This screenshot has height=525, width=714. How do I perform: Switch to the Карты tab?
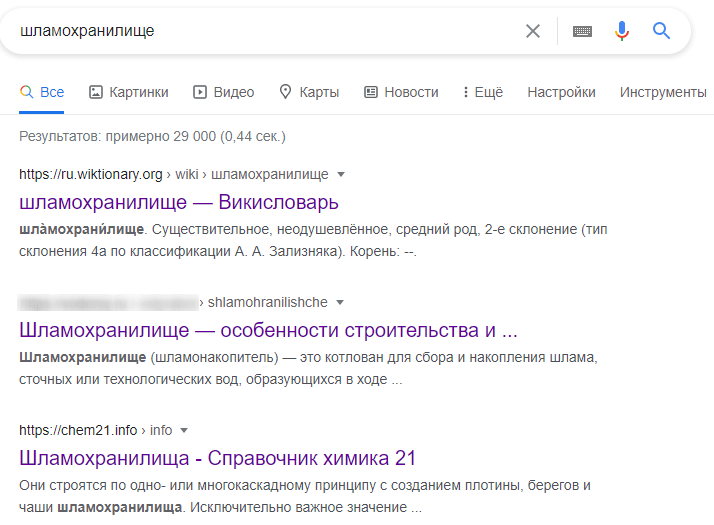tap(309, 92)
